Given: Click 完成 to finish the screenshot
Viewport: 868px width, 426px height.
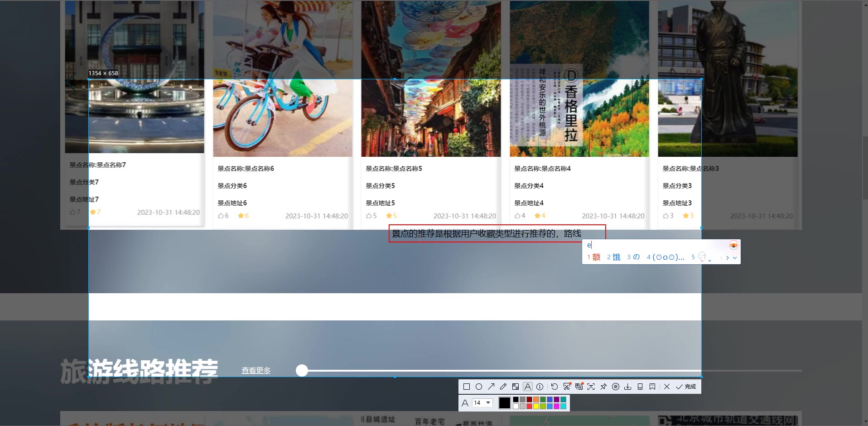Looking at the screenshot, I should (686, 387).
